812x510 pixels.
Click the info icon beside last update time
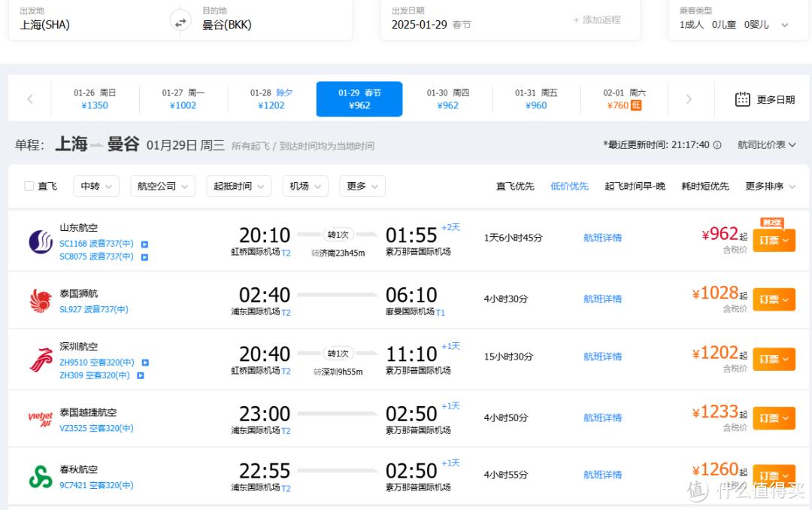pyautogui.click(x=717, y=145)
